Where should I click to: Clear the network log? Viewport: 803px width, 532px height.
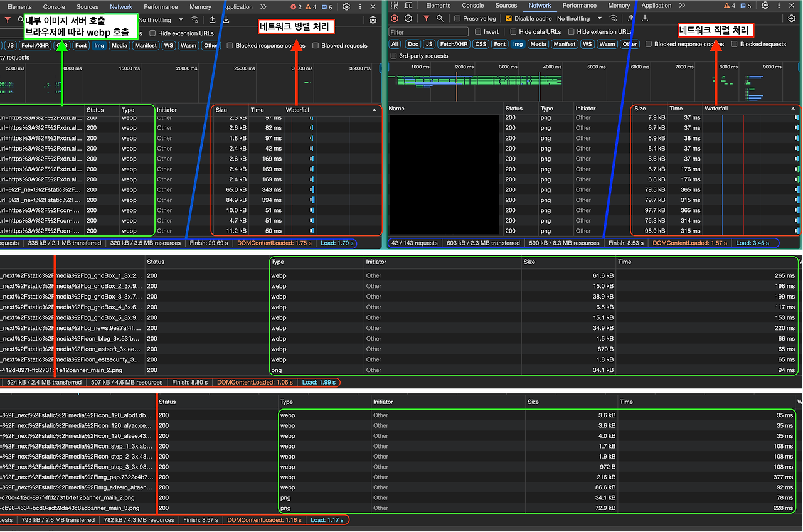coord(408,19)
